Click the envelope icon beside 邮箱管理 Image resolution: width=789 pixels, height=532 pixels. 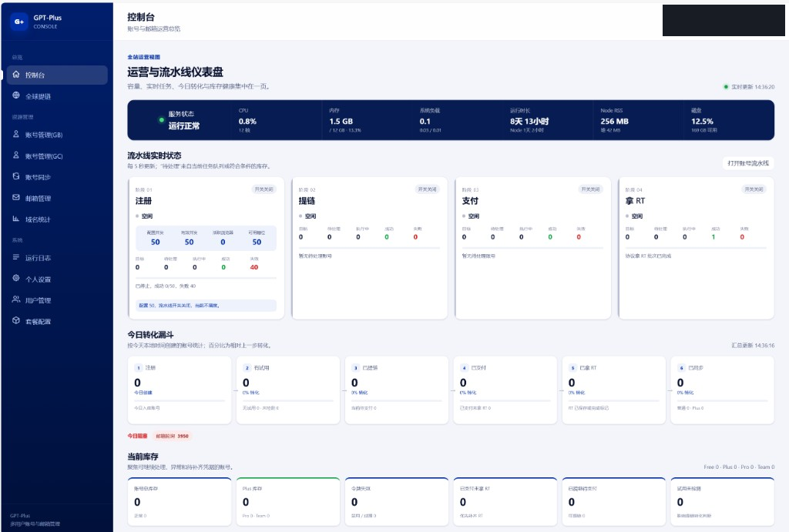pos(16,198)
